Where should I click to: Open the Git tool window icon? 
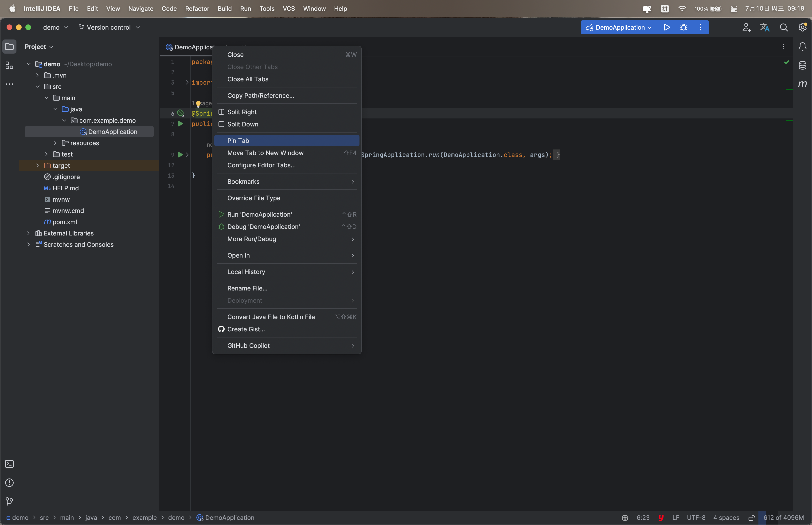pyautogui.click(x=10, y=501)
